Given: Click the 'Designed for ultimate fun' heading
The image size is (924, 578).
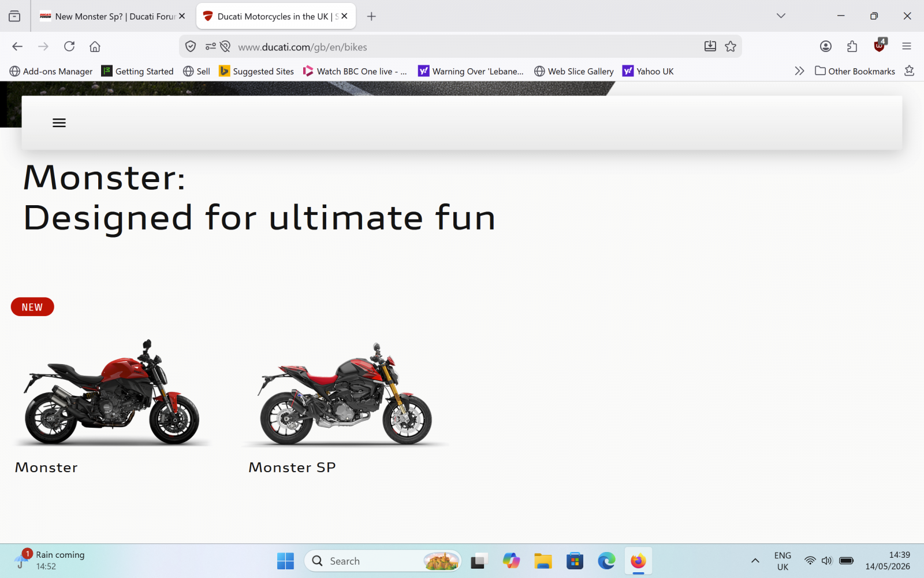Looking at the screenshot, I should point(259,218).
